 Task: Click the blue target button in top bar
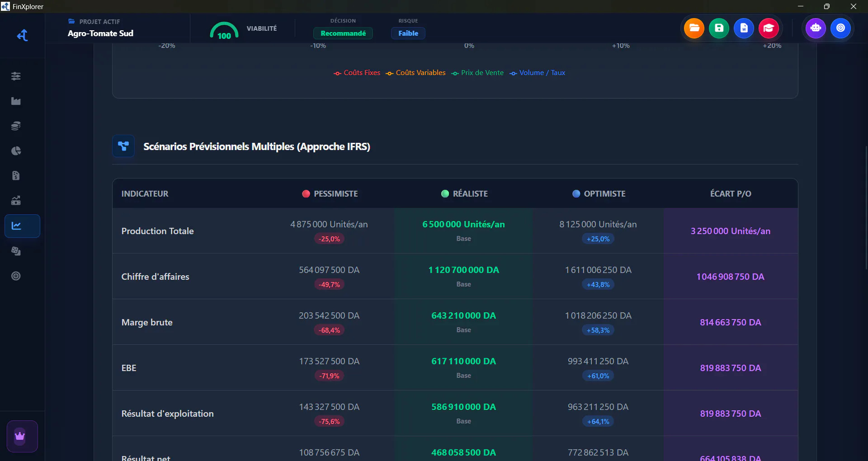[x=840, y=28]
